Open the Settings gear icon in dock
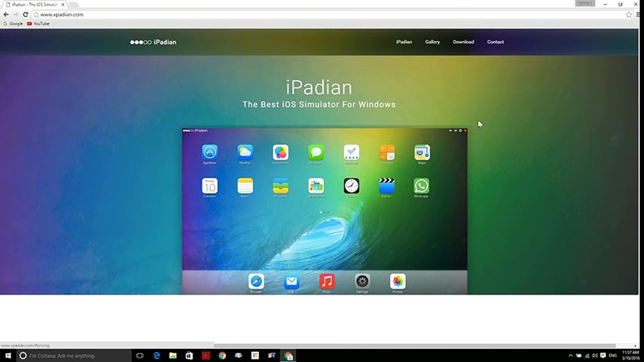644x362 pixels. pyautogui.click(x=362, y=282)
